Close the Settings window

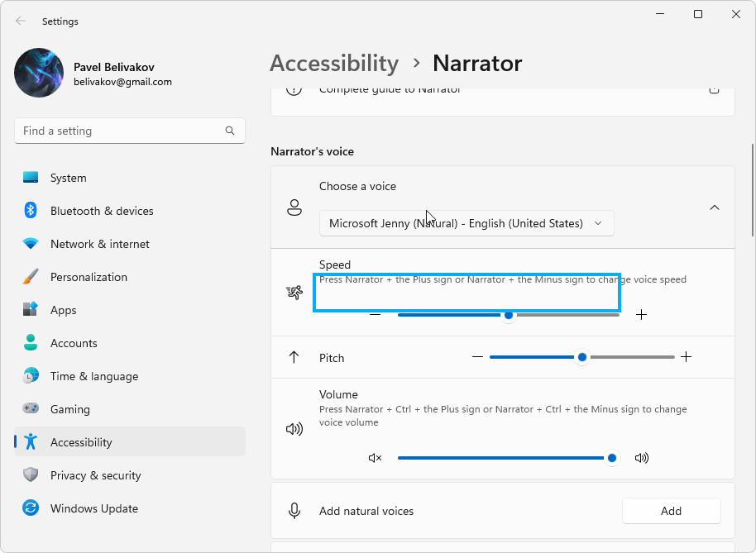736,14
